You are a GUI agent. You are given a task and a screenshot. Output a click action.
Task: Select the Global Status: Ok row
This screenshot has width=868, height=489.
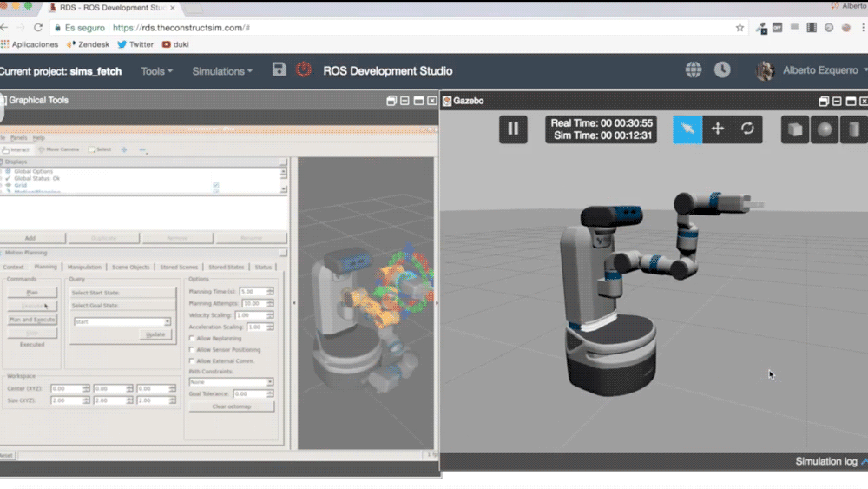[x=36, y=178]
